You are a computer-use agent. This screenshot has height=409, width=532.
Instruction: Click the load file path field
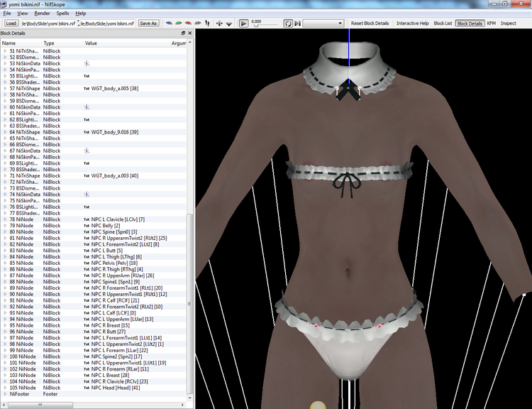(48, 23)
